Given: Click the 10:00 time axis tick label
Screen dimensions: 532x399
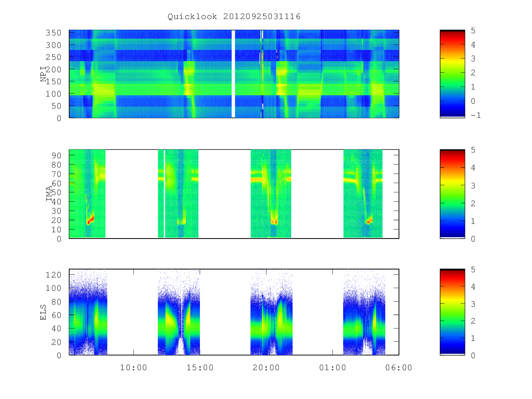Looking at the screenshot, I should tap(134, 368).
